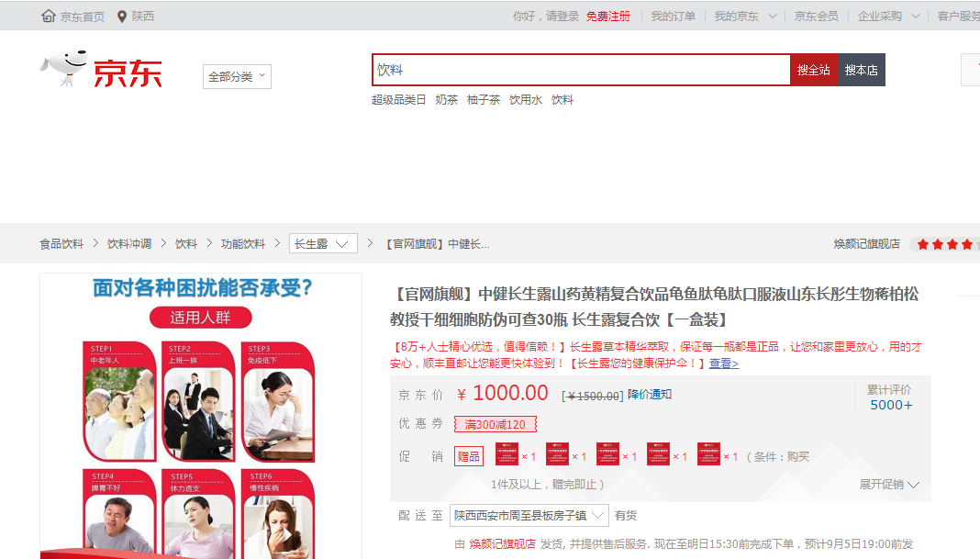Open 京东会员 page
The width and height of the screenshot is (980, 559).
817,17
